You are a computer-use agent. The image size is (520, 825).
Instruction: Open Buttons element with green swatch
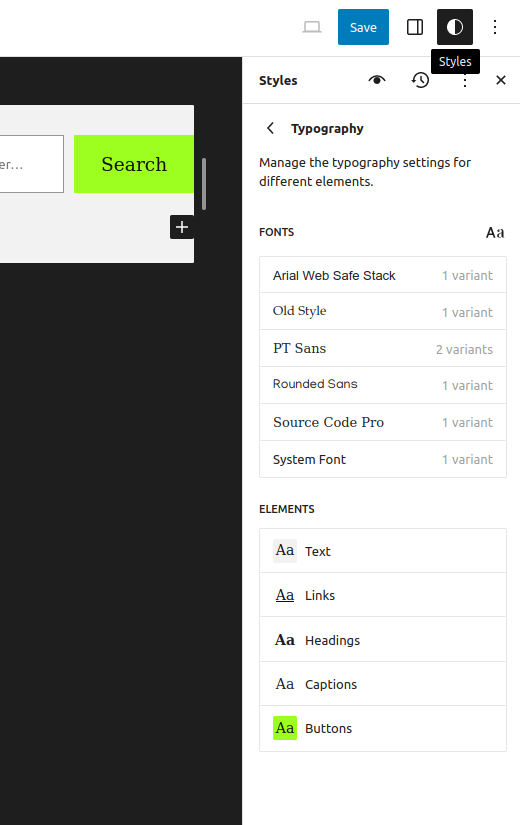point(383,728)
